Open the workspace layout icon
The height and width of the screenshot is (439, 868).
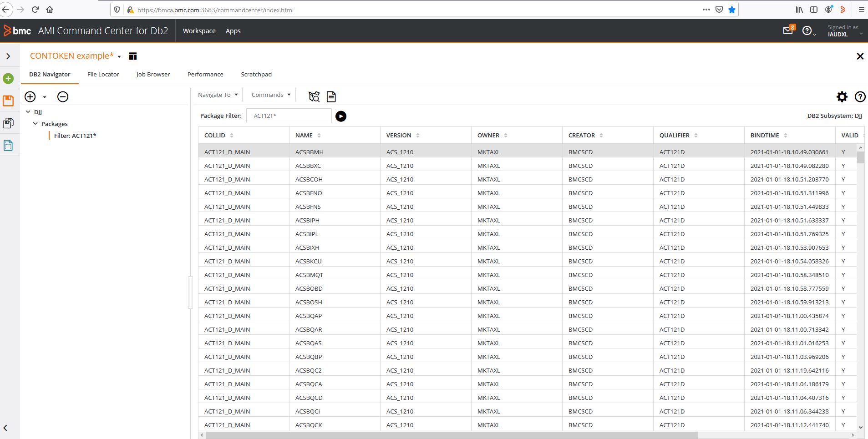pos(133,56)
